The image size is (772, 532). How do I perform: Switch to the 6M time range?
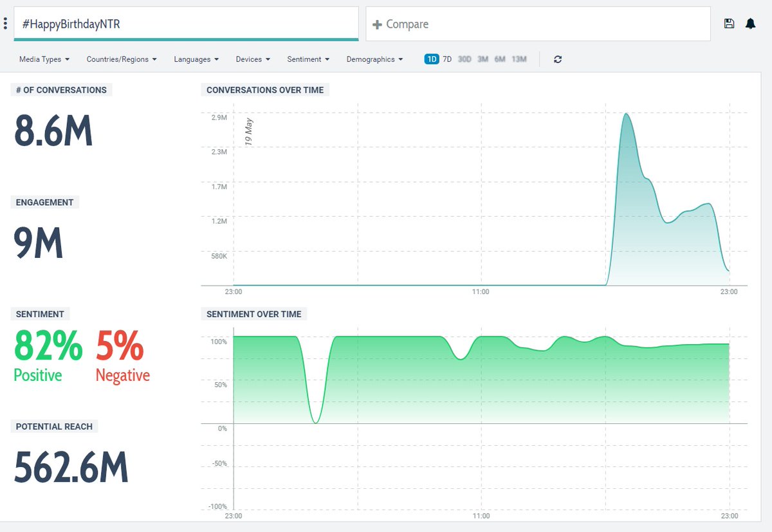coord(500,59)
